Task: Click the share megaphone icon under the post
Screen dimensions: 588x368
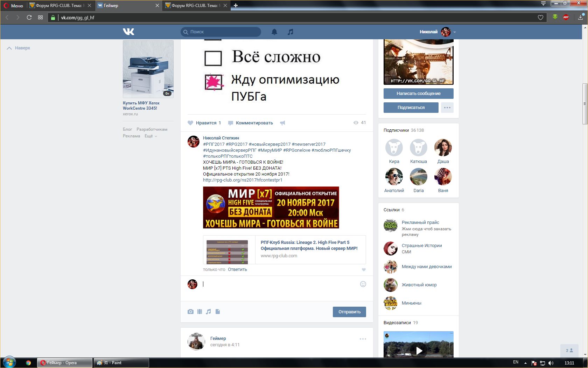Action: tap(282, 123)
